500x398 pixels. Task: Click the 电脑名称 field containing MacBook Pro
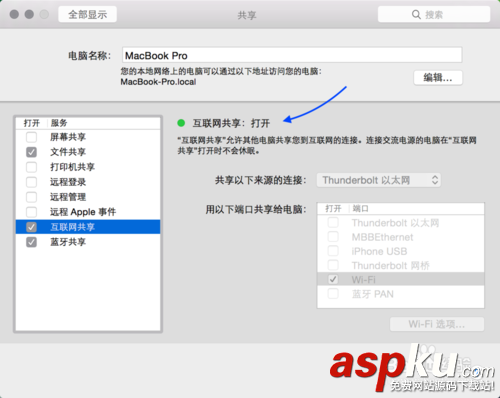pyautogui.click(x=292, y=55)
